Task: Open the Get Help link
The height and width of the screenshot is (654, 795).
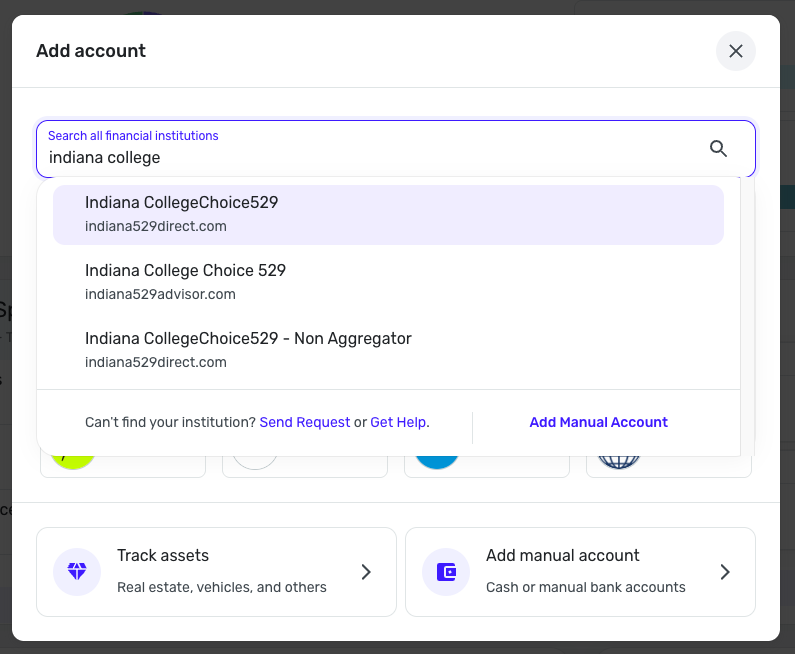Action: (398, 422)
